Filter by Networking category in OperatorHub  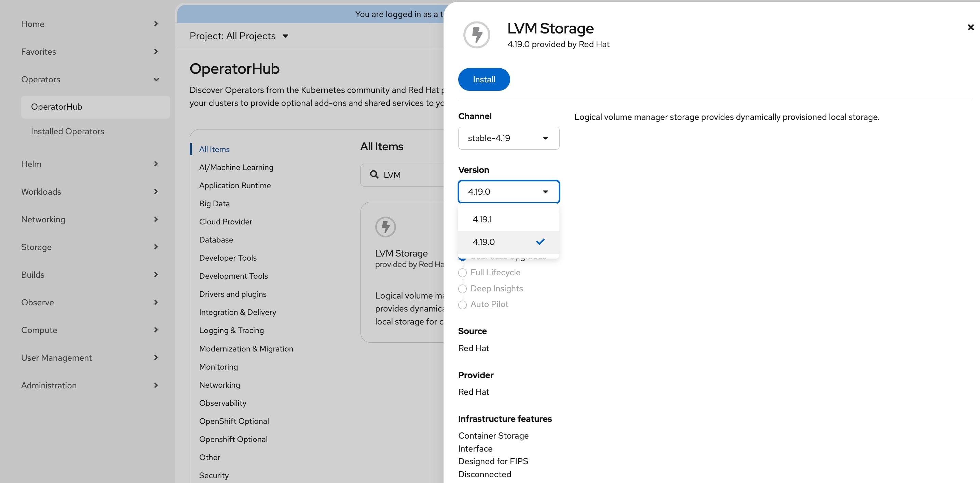click(219, 385)
